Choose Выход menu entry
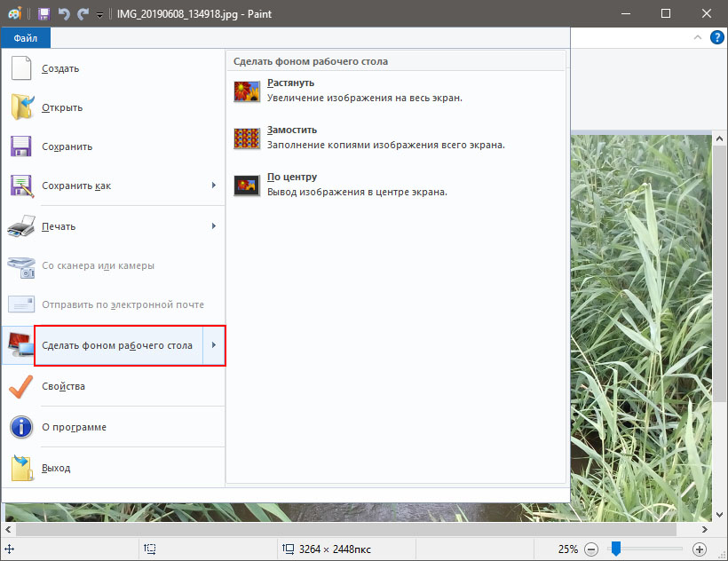The image size is (728, 561). 114,468
